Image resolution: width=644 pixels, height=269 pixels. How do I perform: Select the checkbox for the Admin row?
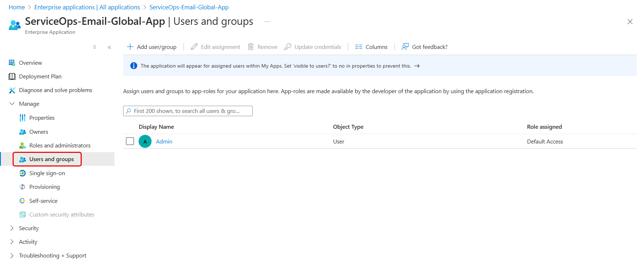[x=130, y=141]
